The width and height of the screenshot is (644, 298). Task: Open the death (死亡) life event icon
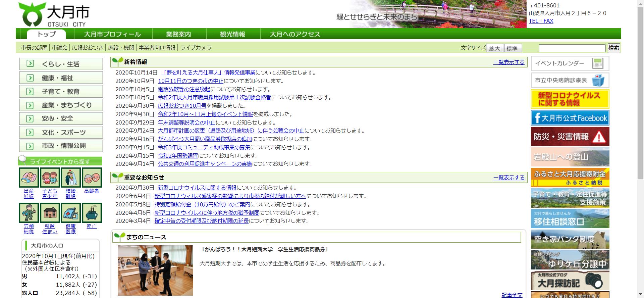point(92,213)
